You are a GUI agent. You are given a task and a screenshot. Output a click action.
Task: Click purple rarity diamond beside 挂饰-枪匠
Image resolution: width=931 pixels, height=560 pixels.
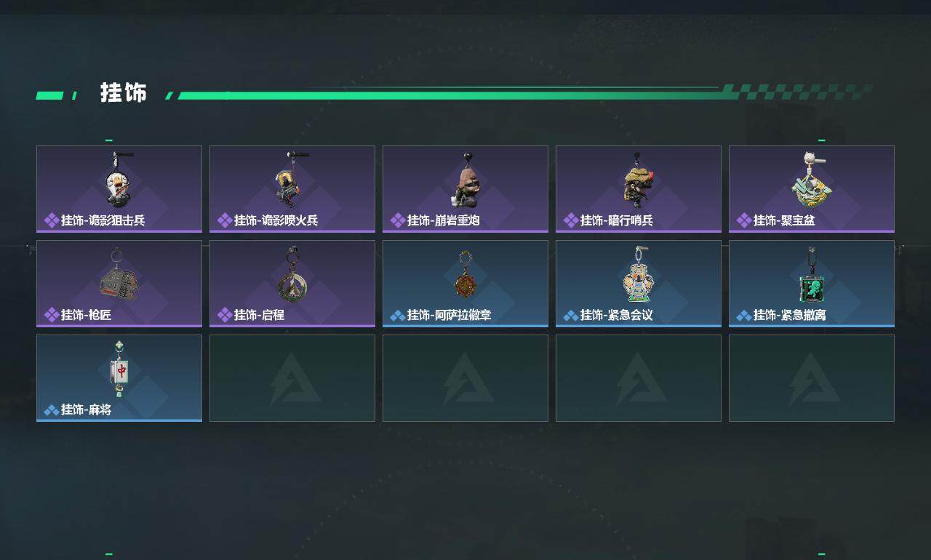pos(52,315)
